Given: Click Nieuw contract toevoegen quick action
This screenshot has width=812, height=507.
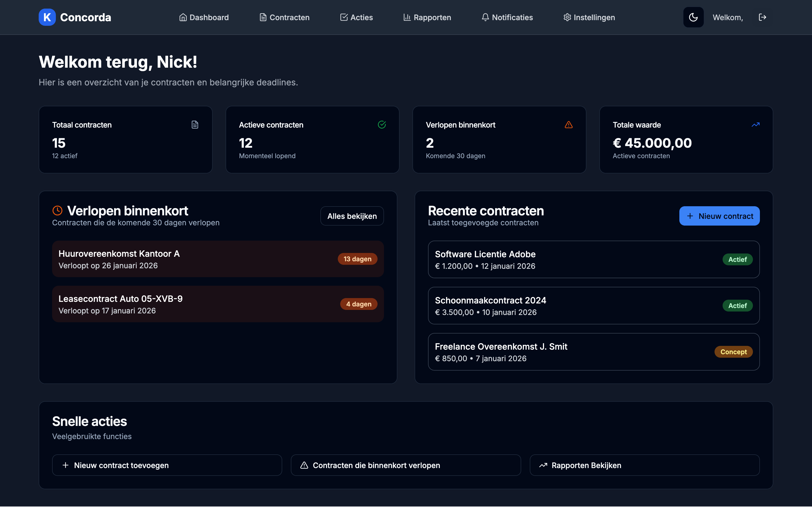Looking at the screenshot, I should 167,465.
